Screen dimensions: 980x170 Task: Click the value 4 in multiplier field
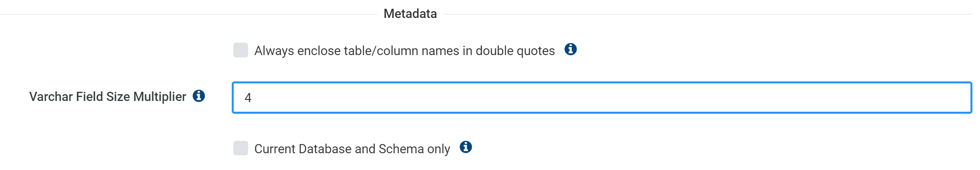pos(248,98)
